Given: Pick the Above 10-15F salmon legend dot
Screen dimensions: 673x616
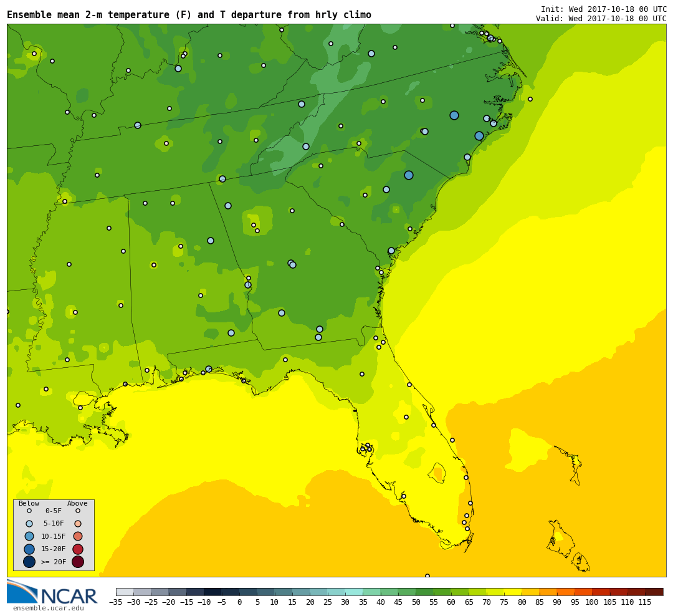Looking at the screenshot, I should [78, 536].
